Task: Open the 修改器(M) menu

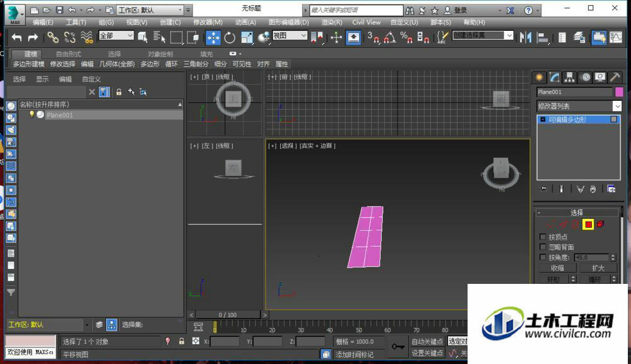Action: 208,23
